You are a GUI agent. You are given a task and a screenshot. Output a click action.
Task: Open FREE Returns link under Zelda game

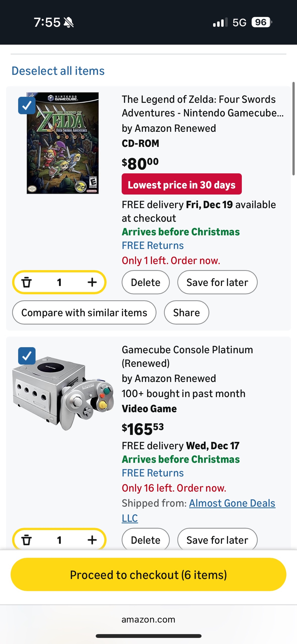point(153,246)
